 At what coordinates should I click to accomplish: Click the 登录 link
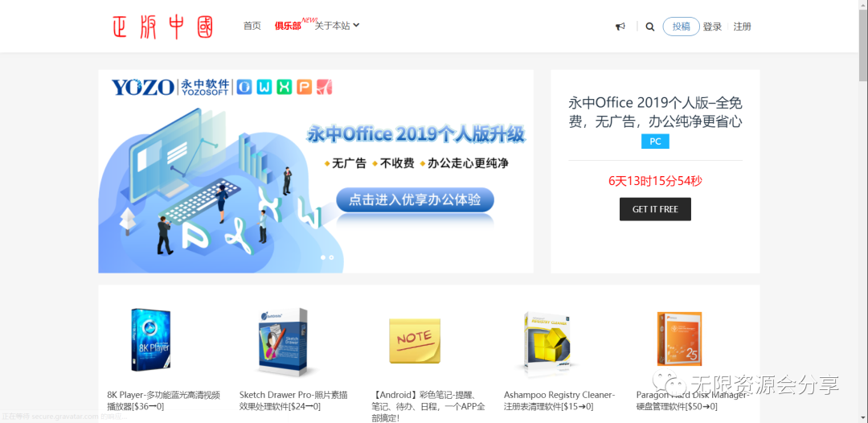[x=712, y=27]
